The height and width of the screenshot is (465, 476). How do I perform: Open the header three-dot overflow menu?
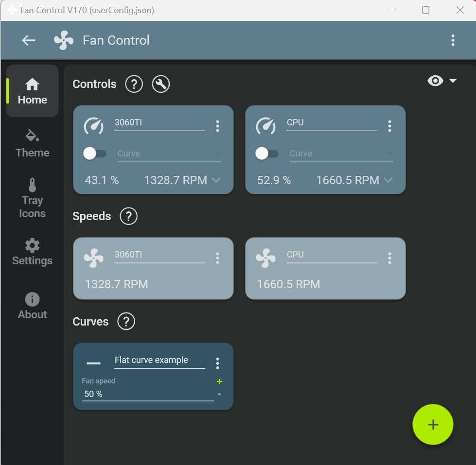(x=453, y=40)
